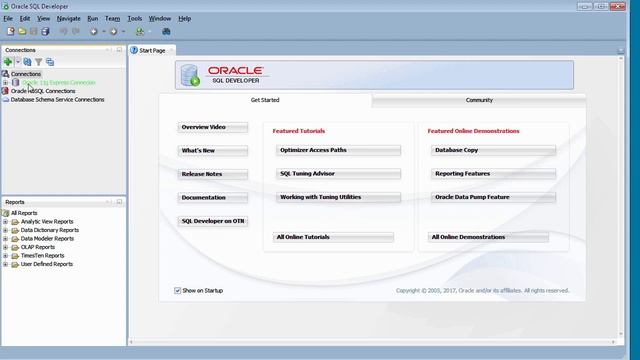640x360 pixels.
Task: Click the green plus New Connection icon
Action: click(8, 62)
